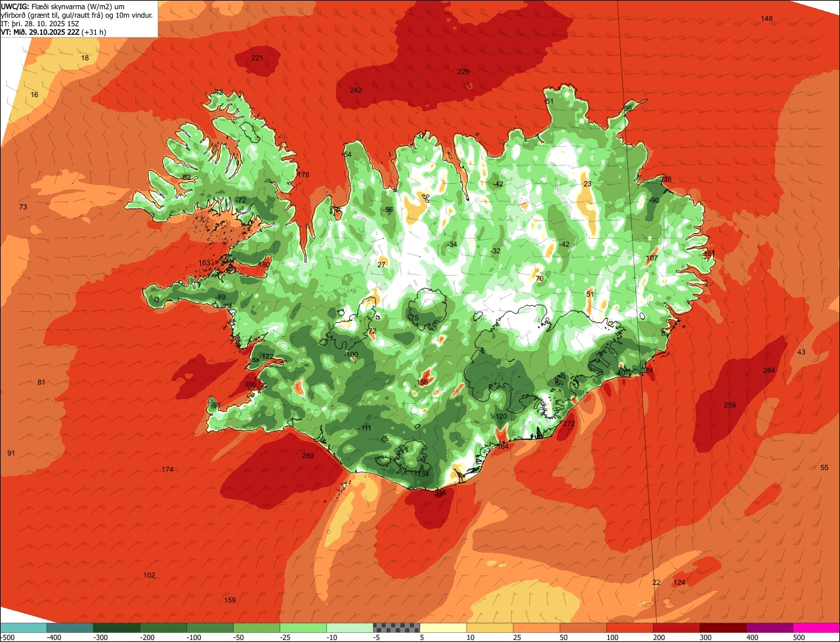
Task: Select the value 180 near the west coast
Action: [264, 264]
